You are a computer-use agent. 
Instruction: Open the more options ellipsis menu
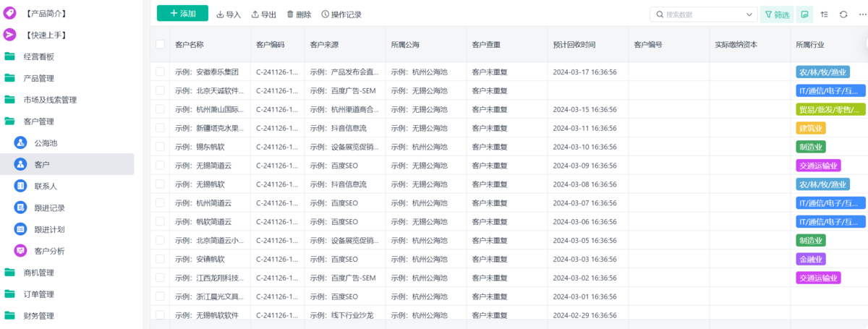[862, 14]
